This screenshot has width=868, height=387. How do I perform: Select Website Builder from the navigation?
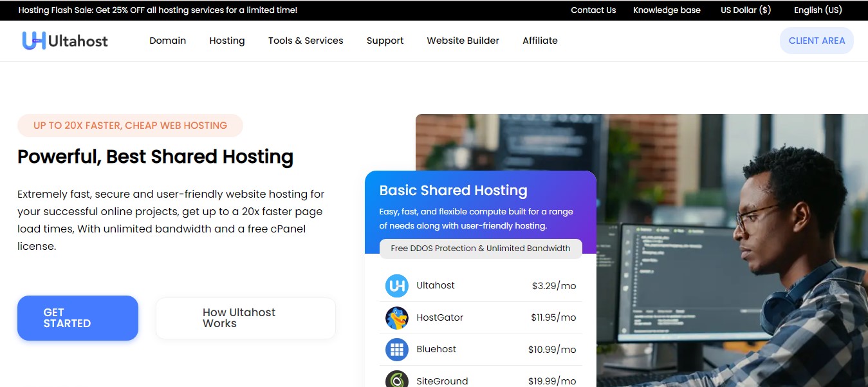463,41
